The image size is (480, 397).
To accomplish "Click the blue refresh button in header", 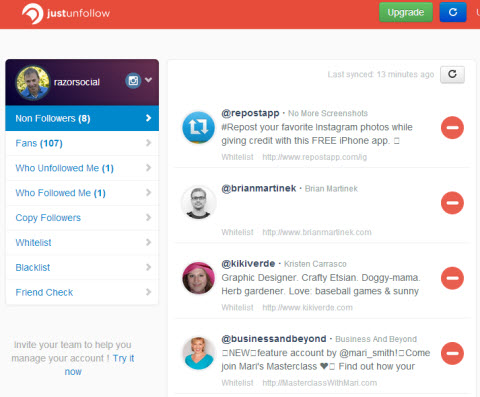I will click(x=453, y=12).
